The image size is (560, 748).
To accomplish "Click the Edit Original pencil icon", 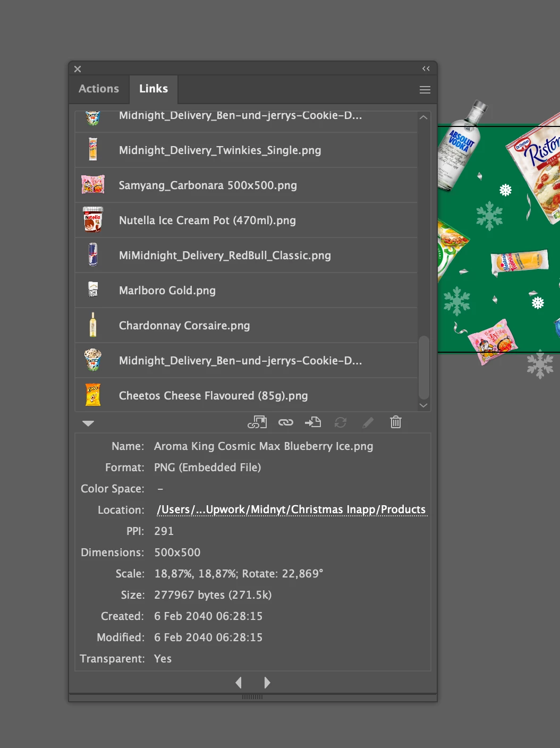I will coord(368,422).
